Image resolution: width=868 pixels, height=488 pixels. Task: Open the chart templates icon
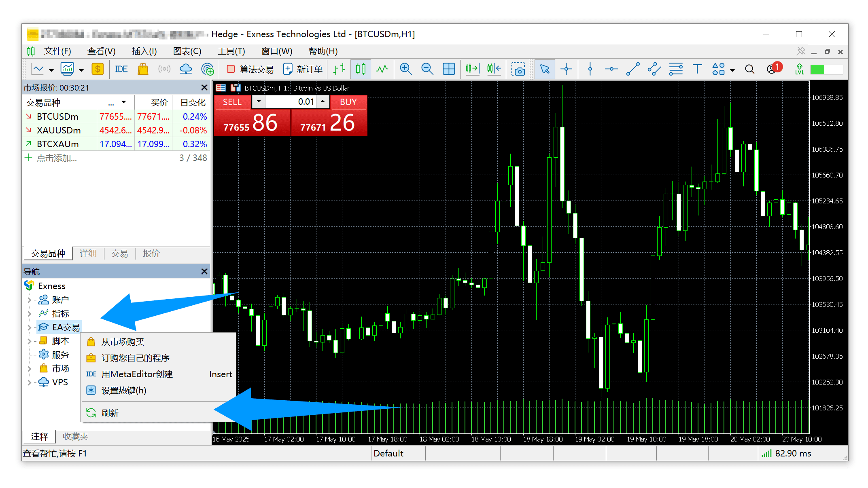tap(67, 69)
